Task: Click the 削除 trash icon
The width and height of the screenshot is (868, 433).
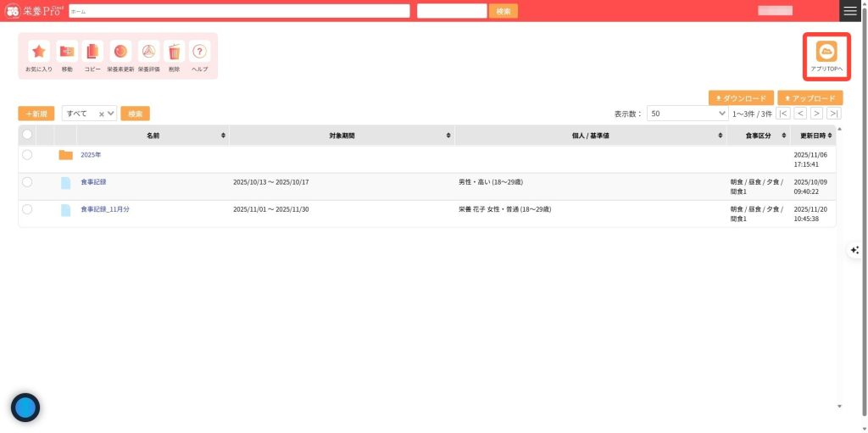Action: click(174, 52)
